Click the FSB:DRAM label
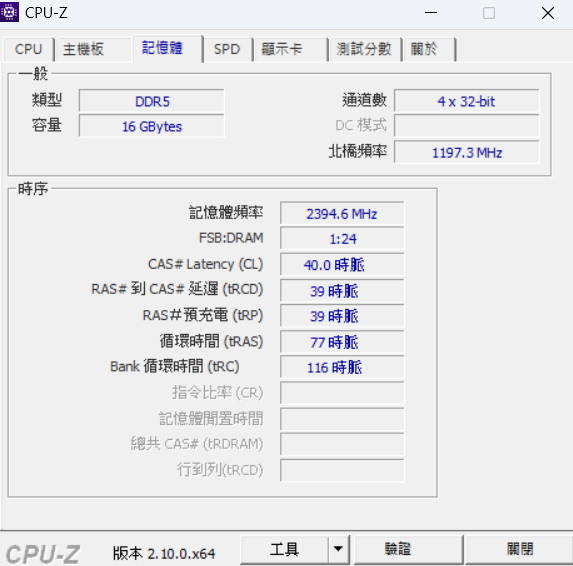 231,238
